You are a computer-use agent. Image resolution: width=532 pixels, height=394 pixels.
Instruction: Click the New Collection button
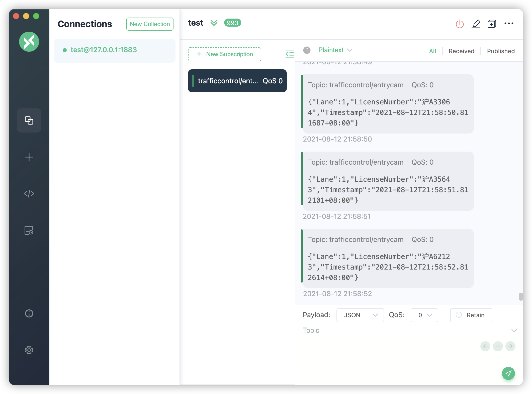[x=150, y=24]
